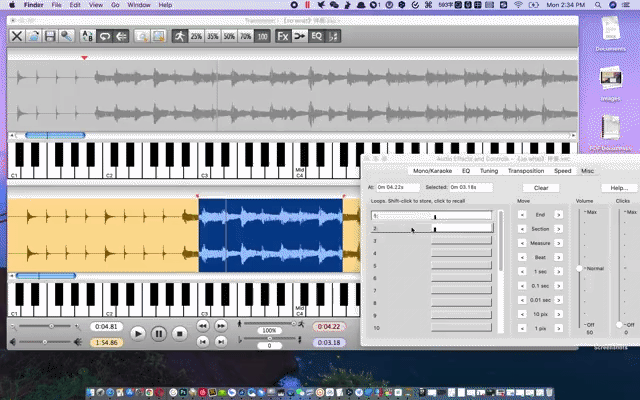
Task: Move 1 sec forward with right arrow
Action: (559, 271)
